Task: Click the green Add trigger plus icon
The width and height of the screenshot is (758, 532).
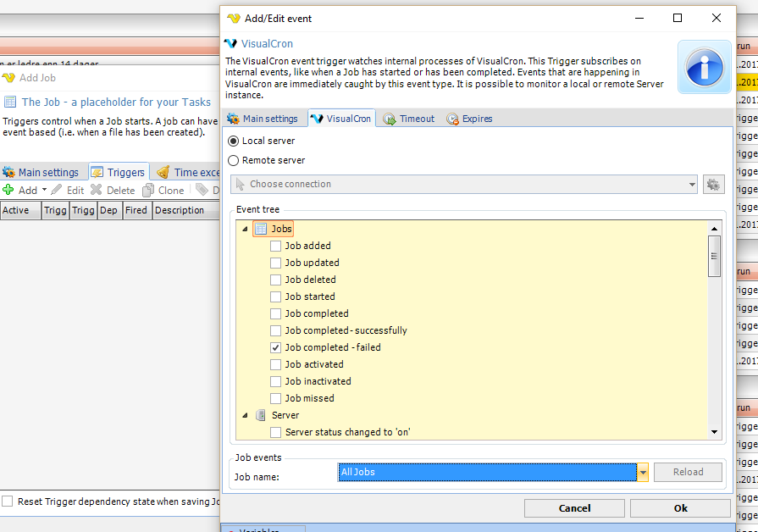Action: tap(8, 191)
